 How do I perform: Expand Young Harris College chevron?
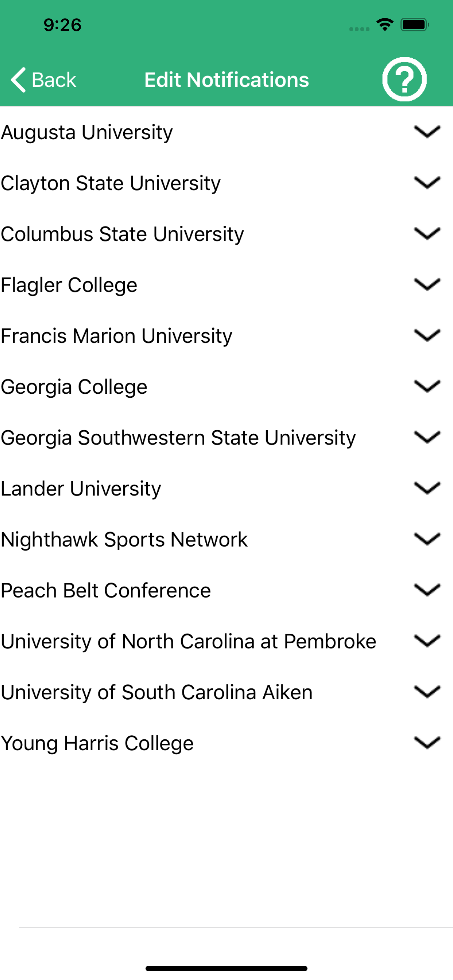pyautogui.click(x=427, y=743)
